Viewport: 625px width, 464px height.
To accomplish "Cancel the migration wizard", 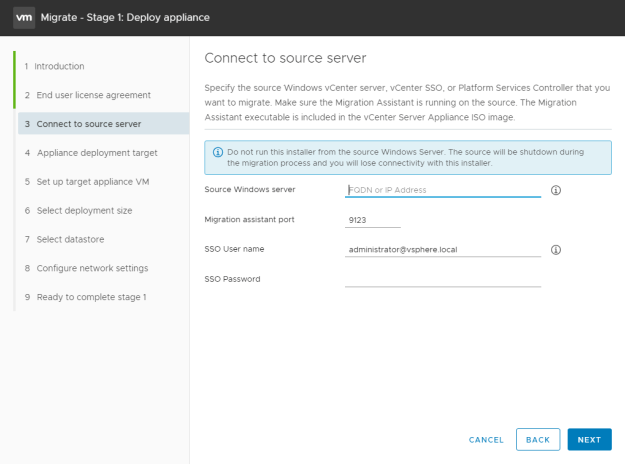I will [x=486, y=440].
